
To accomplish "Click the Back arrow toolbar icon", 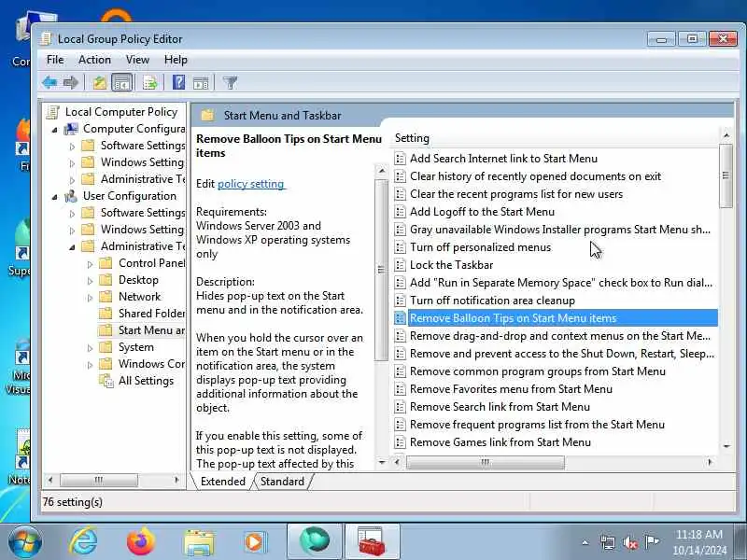I will tap(49, 82).
